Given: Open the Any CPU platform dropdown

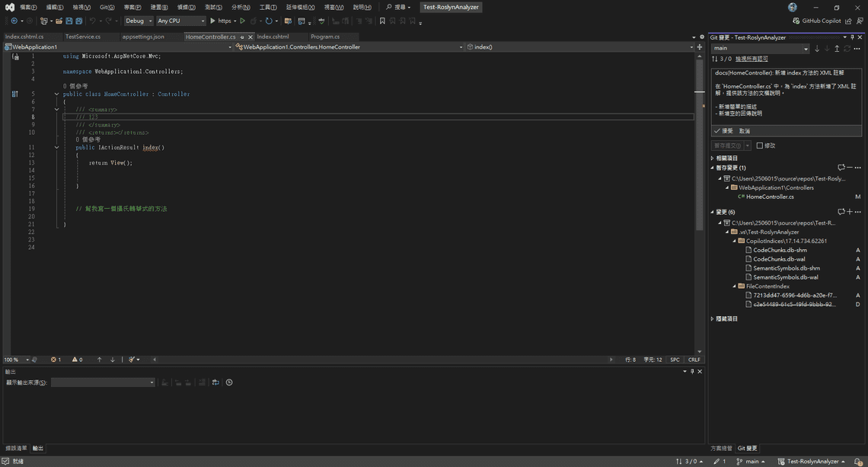Looking at the screenshot, I should 179,21.
